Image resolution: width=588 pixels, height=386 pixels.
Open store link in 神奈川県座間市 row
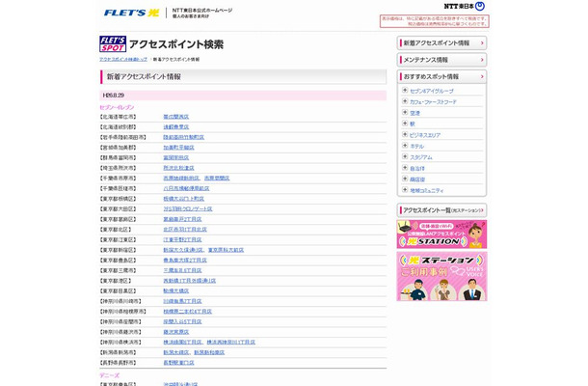click(182, 321)
